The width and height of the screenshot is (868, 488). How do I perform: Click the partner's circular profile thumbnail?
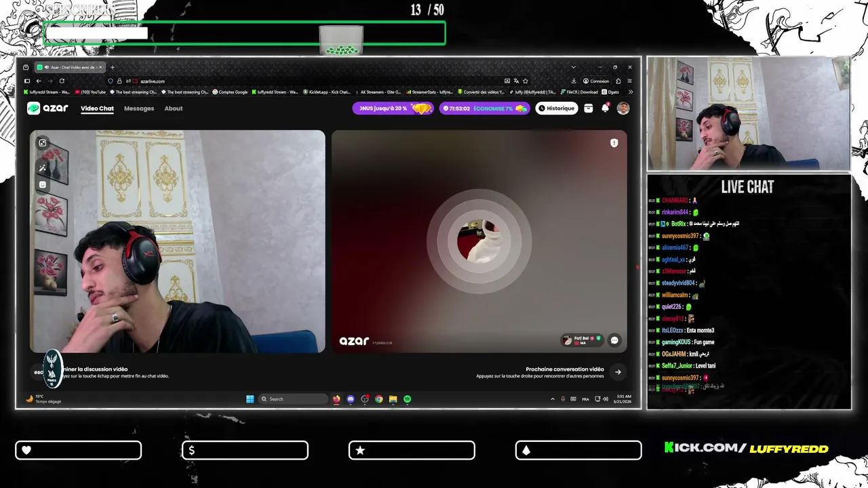(x=479, y=240)
